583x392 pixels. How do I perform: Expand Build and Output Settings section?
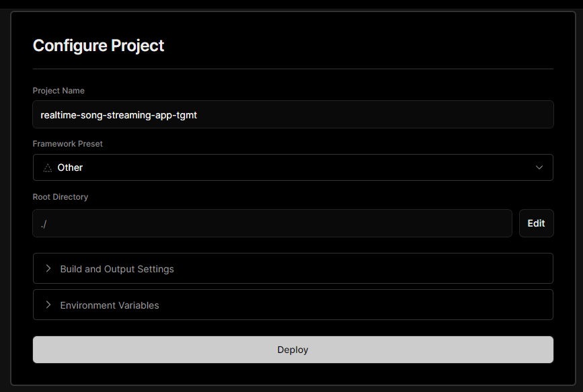pyautogui.click(x=293, y=269)
